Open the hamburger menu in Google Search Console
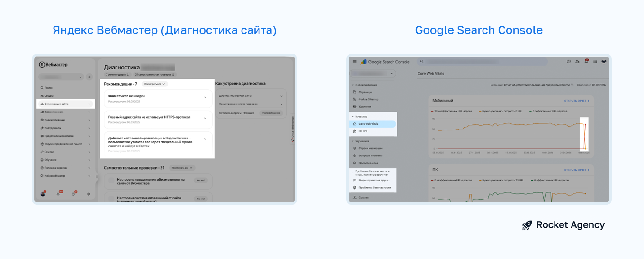The height and width of the screenshot is (259, 644). (354, 61)
